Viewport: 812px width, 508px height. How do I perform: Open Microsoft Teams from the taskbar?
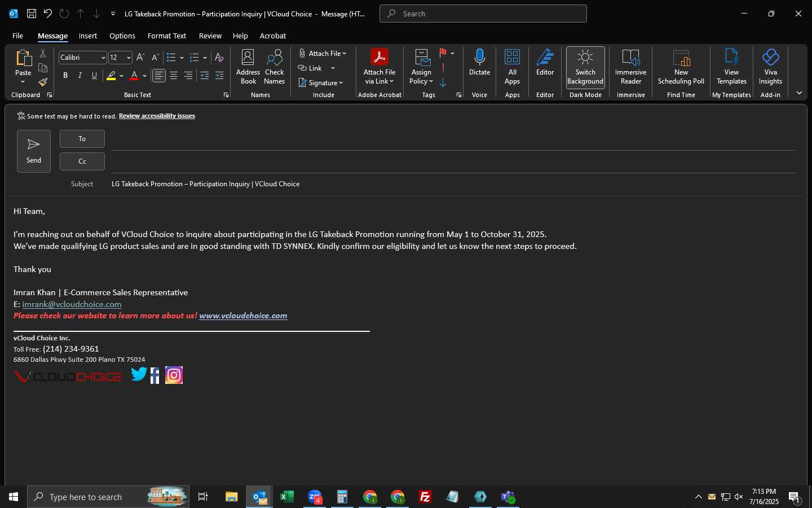coord(508,497)
